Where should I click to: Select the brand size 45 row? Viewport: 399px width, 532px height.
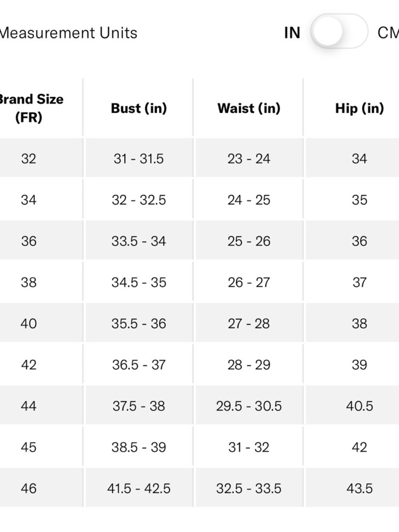(199, 447)
